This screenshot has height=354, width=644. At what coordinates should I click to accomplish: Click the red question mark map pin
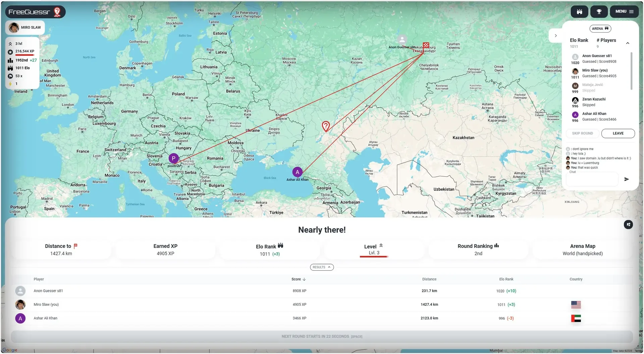326,126
